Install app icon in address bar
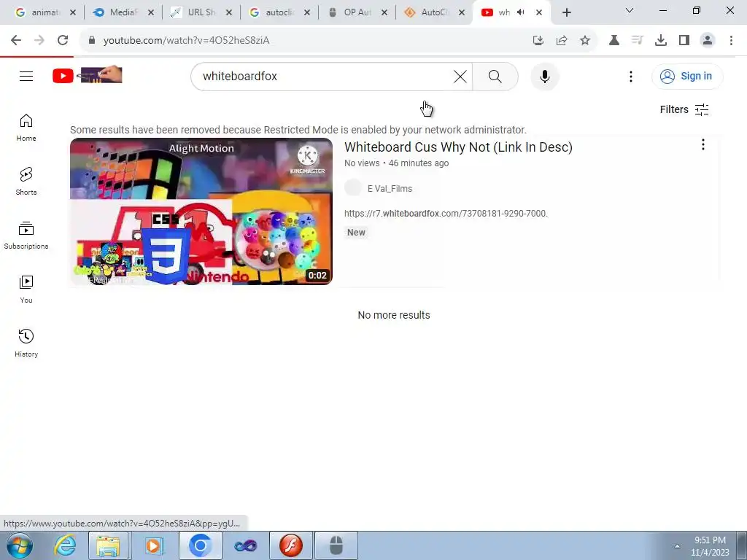 (538, 41)
